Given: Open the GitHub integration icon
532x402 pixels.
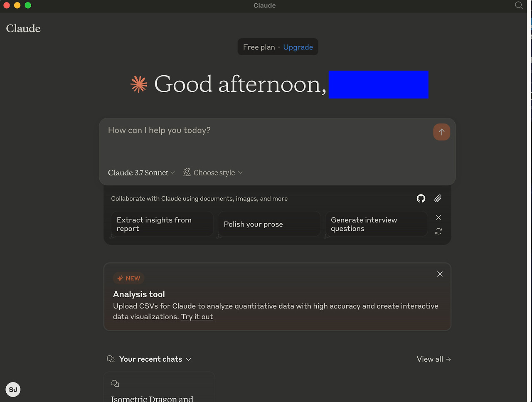Looking at the screenshot, I should [421, 198].
